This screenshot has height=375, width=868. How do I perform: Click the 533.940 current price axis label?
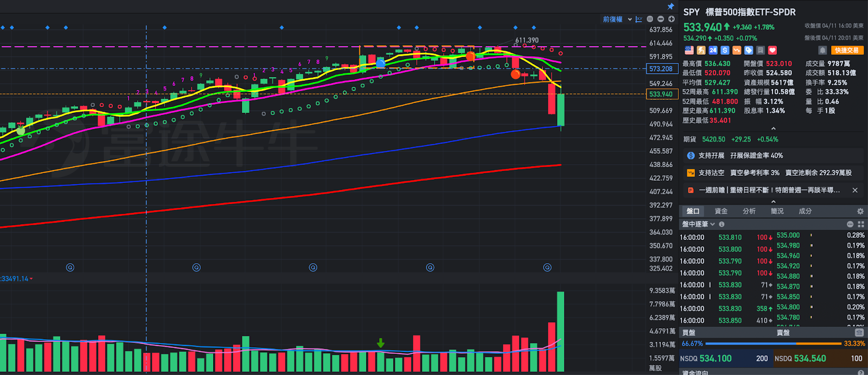point(661,94)
